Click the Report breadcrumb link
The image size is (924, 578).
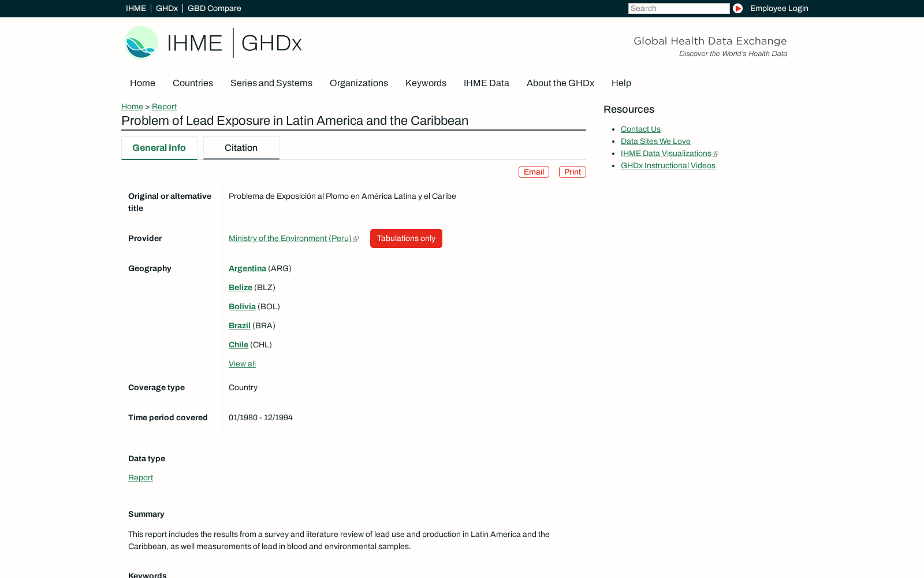(x=164, y=107)
